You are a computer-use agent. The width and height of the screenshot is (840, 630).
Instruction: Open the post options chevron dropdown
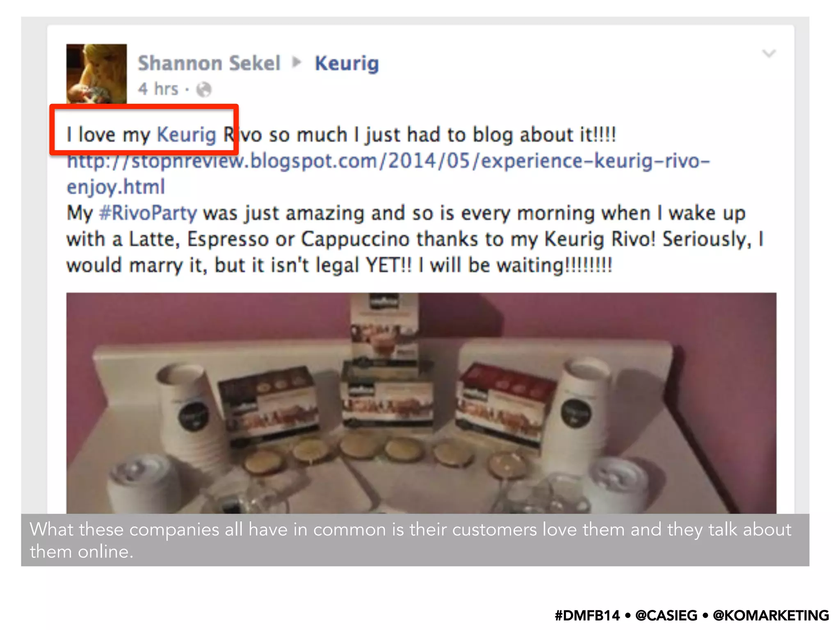pos(769,53)
